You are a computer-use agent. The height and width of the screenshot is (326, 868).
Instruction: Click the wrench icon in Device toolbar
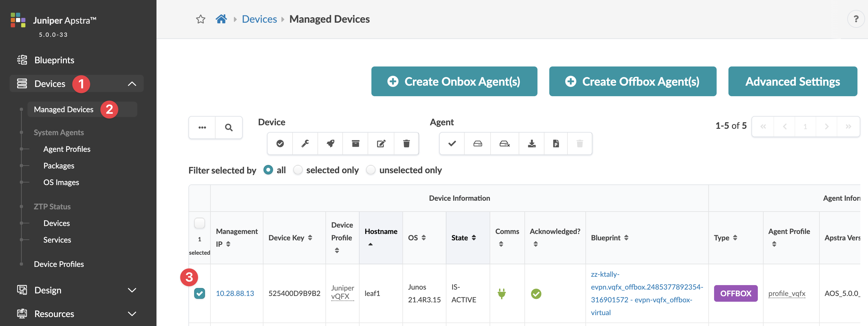[x=305, y=144]
